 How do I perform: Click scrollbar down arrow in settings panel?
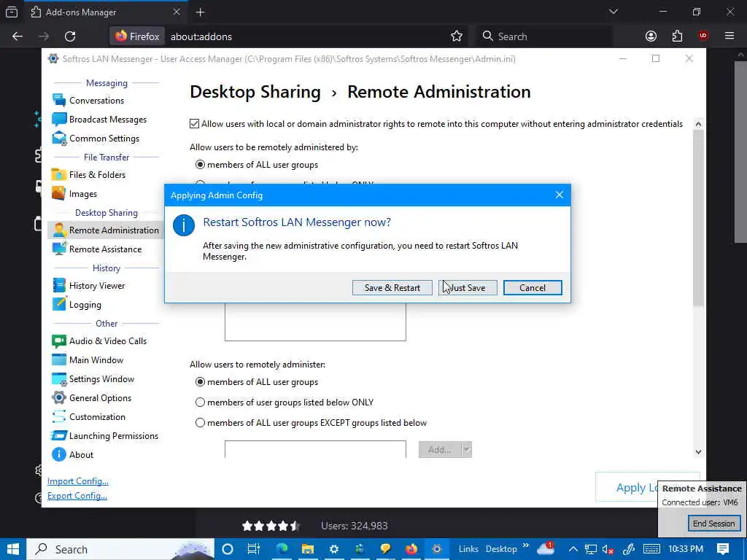pyautogui.click(x=698, y=452)
